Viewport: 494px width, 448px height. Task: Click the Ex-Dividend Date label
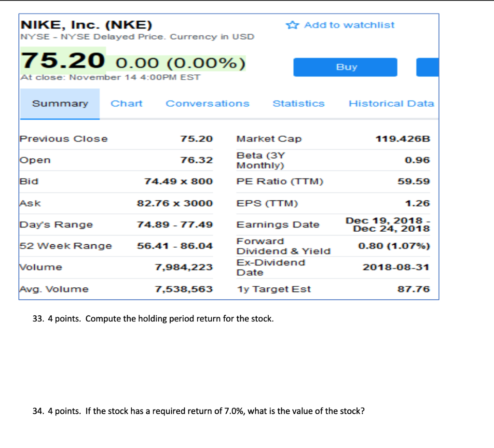[x=271, y=267]
